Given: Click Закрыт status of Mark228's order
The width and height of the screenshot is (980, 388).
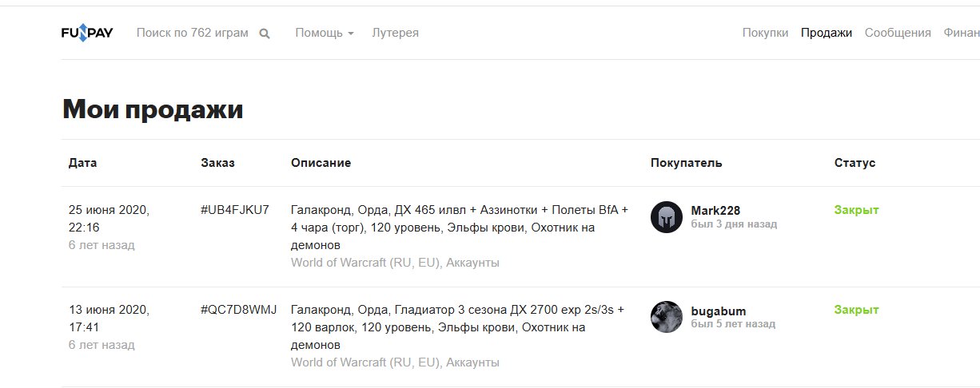Looking at the screenshot, I should pyautogui.click(x=856, y=210).
